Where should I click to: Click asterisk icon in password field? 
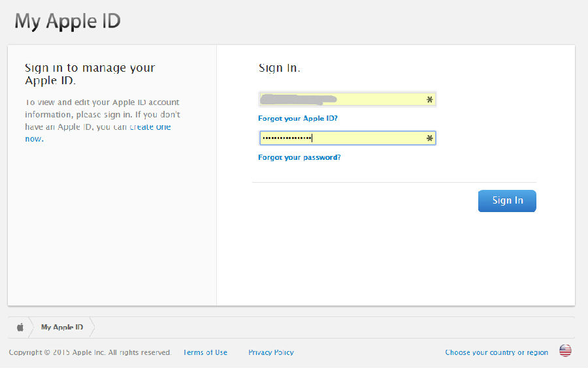click(430, 138)
